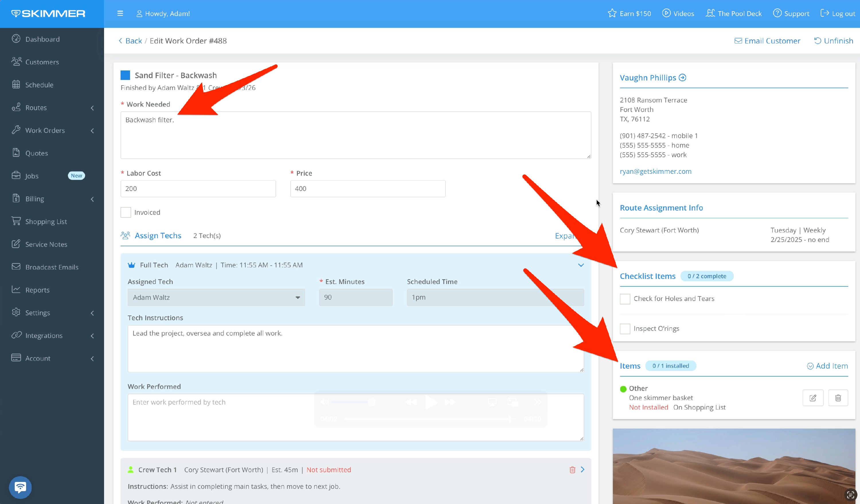Collapse the Full Tech section chevron

point(581,265)
